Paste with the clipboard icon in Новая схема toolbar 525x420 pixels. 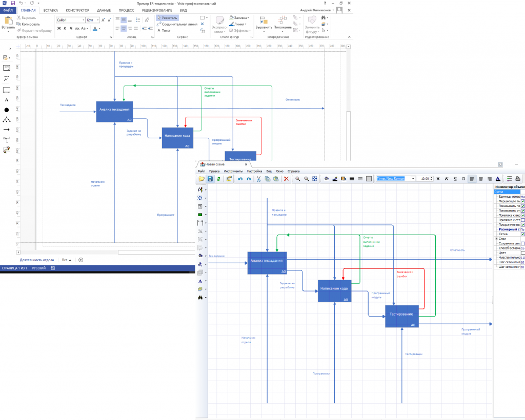point(276,179)
